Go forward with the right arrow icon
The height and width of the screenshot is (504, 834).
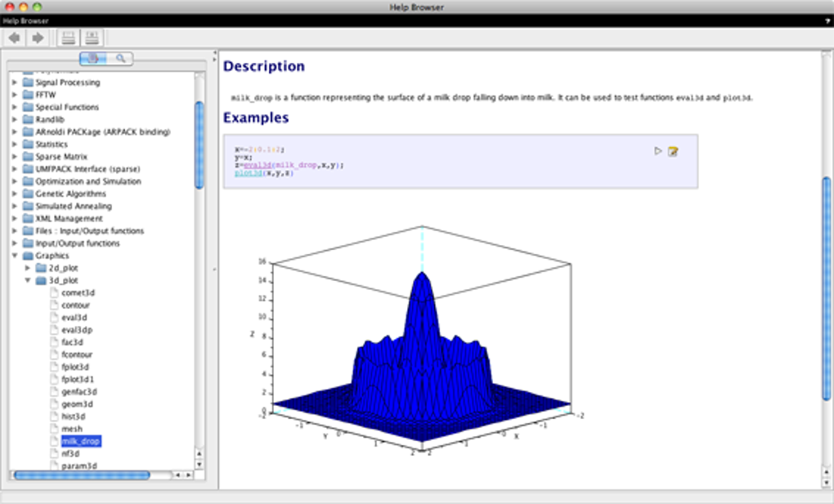[x=38, y=38]
